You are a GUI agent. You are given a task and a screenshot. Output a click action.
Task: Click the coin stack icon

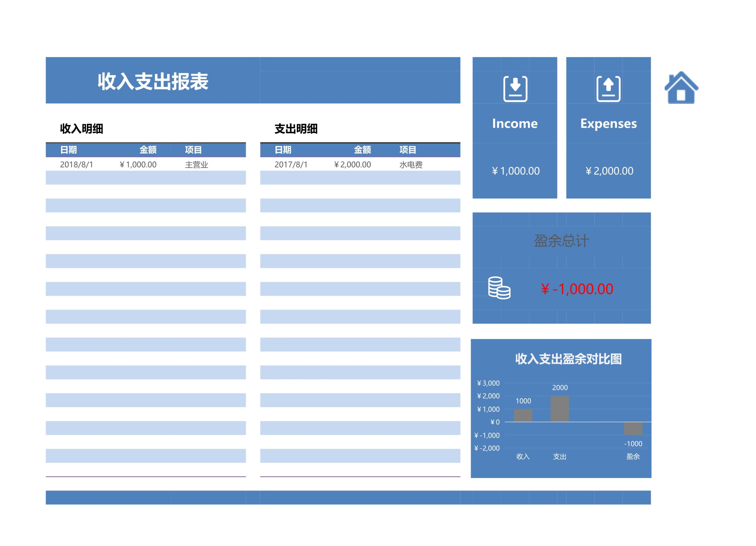click(499, 288)
